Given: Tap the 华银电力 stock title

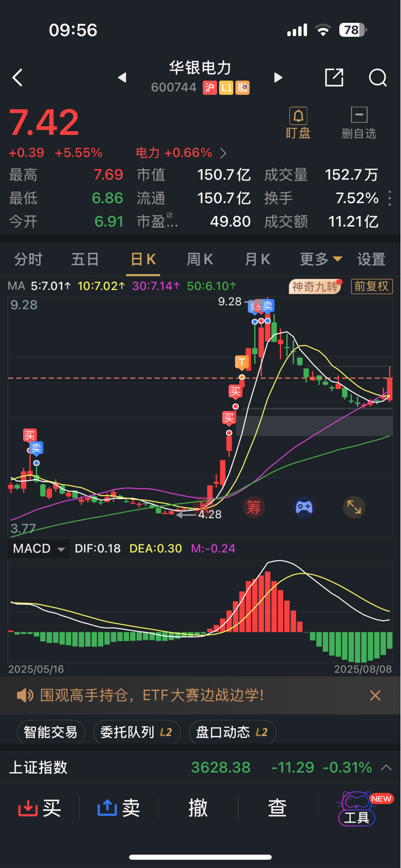Looking at the screenshot, I should coord(200,68).
